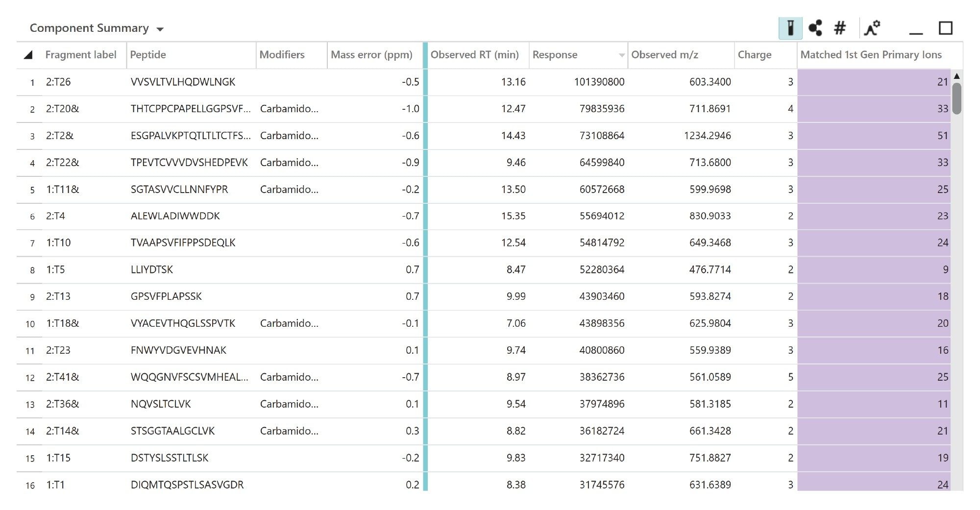Click the Charge column header

pyautogui.click(x=754, y=55)
